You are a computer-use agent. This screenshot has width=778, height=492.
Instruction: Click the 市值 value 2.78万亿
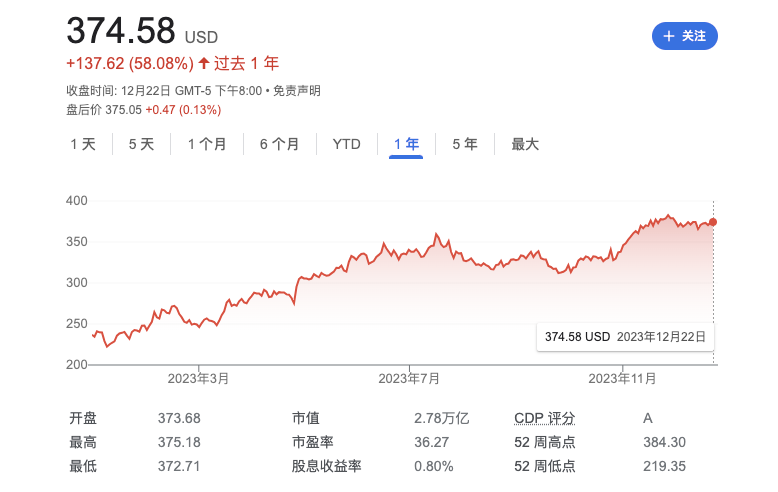point(441,418)
